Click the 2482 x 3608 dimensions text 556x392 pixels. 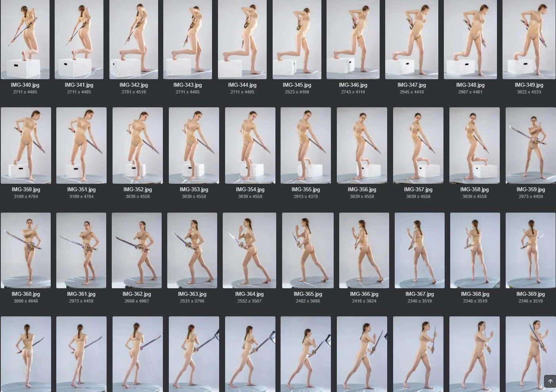coord(308,301)
